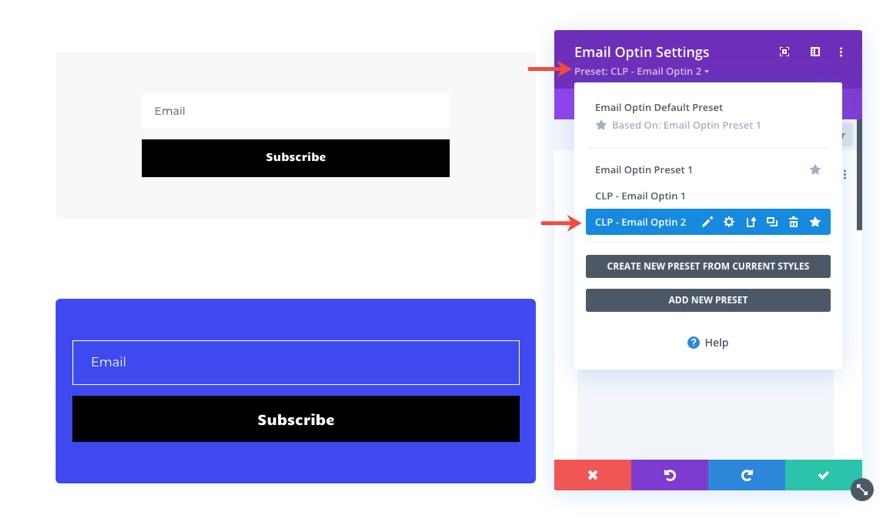Click the split sidebar layout icon in header
880x529 pixels.
[x=815, y=52]
